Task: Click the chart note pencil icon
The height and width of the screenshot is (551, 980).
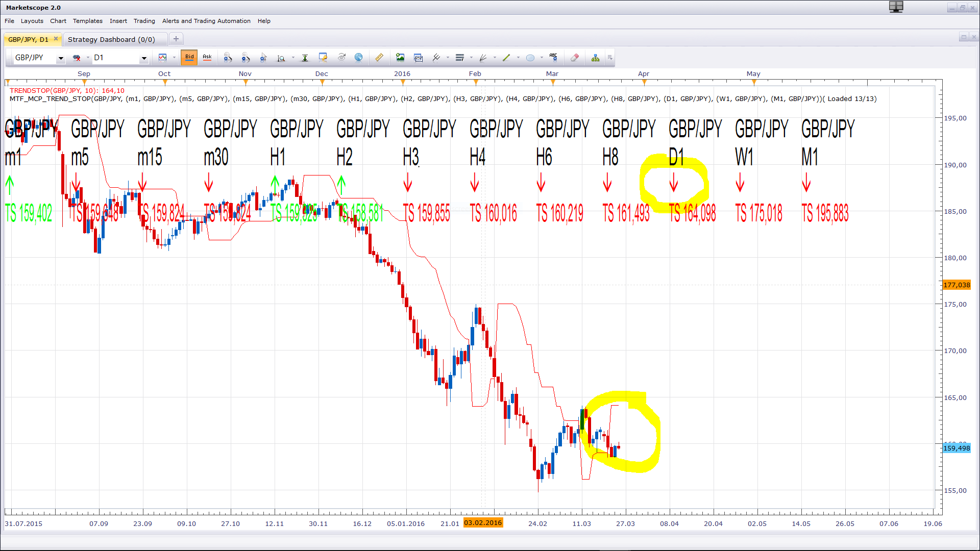Action: 323,58
